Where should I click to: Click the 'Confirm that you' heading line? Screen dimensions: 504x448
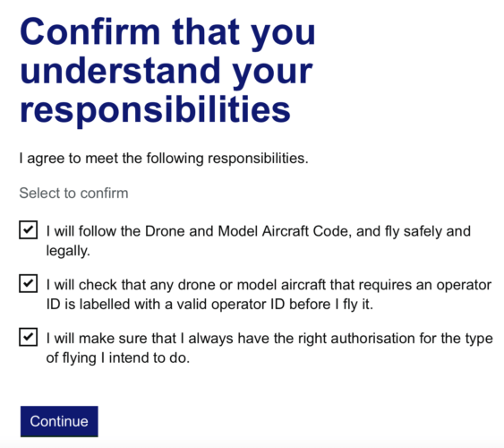pos(167,33)
